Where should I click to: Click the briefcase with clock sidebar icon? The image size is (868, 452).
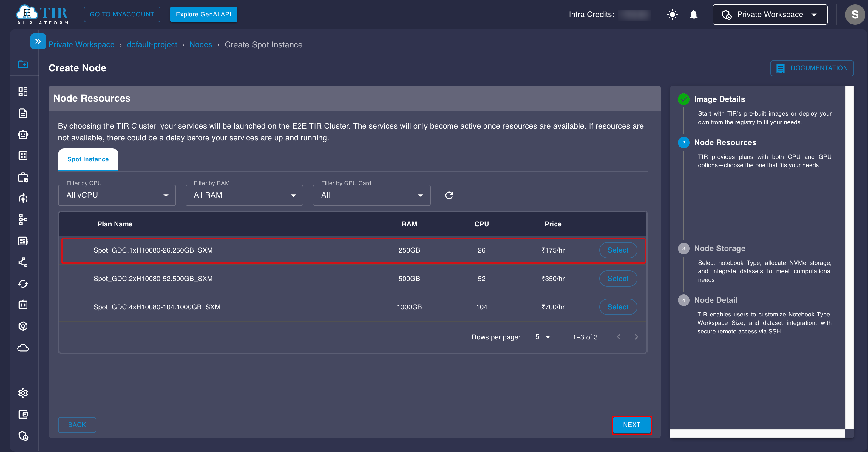(23, 177)
